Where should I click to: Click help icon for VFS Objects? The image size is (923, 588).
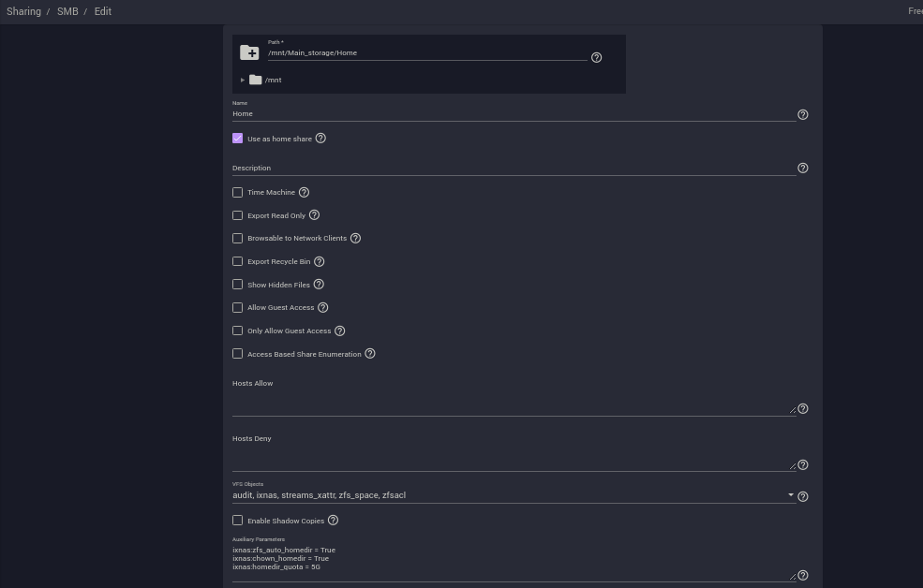pyautogui.click(x=803, y=496)
